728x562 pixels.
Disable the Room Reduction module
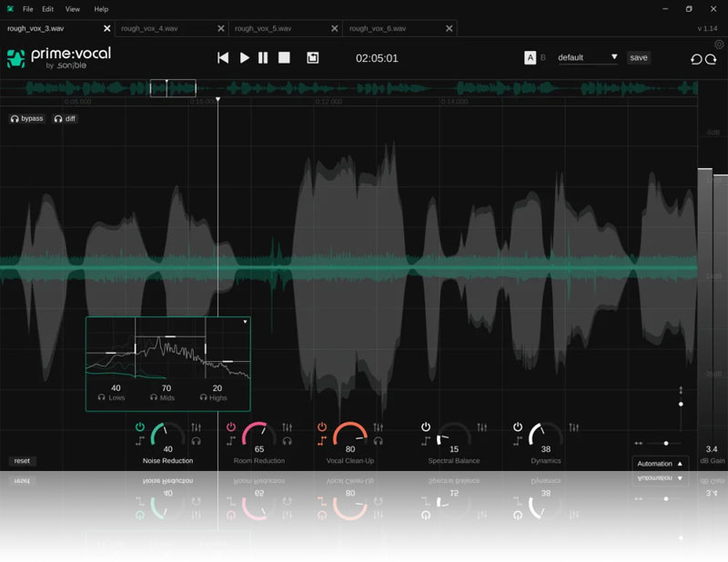(x=231, y=427)
